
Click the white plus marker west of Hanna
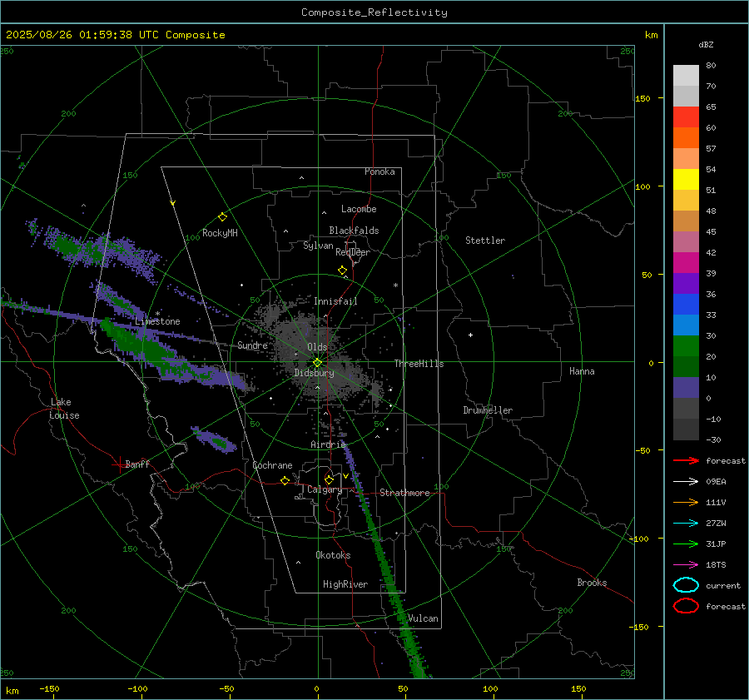(470, 335)
